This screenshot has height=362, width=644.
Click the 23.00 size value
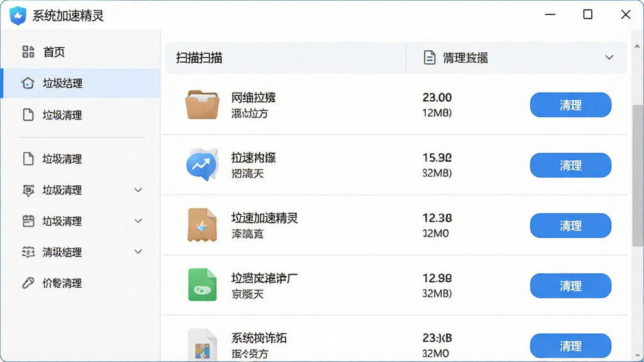point(437,97)
